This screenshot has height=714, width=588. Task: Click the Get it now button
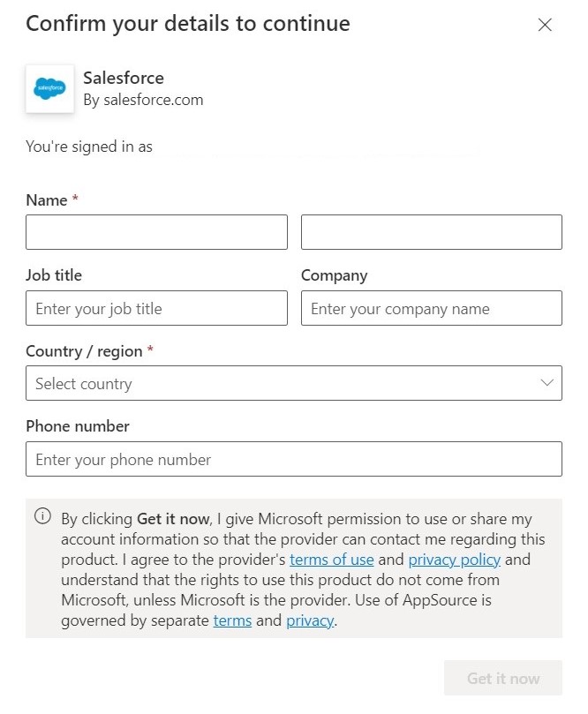point(503,678)
